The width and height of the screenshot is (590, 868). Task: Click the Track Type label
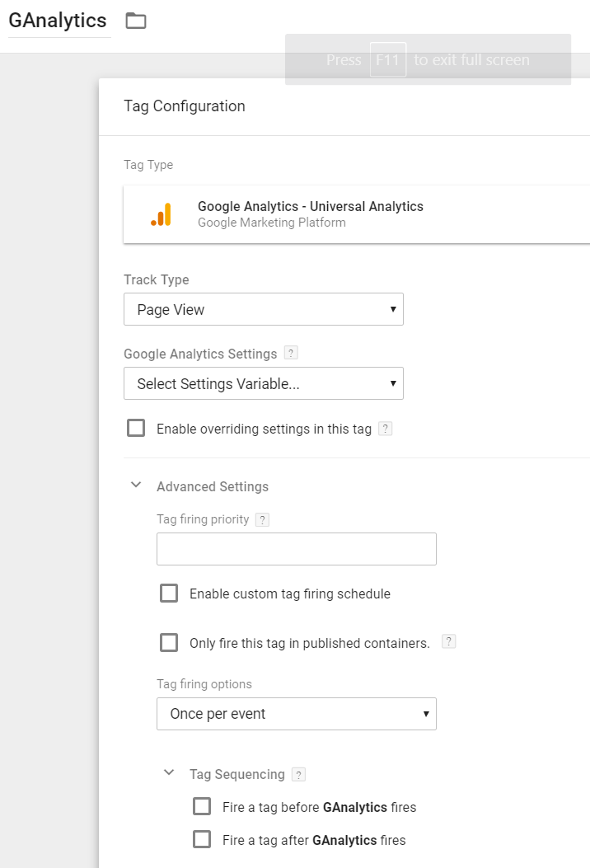coord(157,280)
